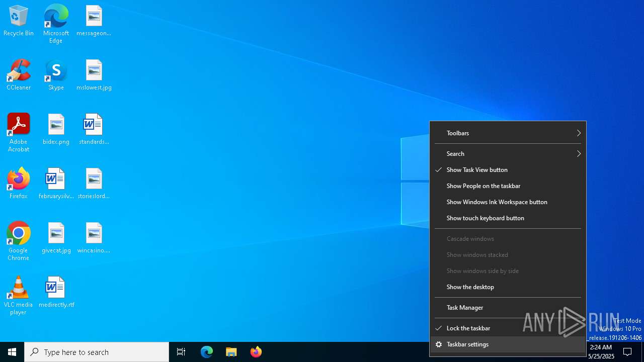Select the mslowest.jpg file icon

pyautogui.click(x=94, y=75)
